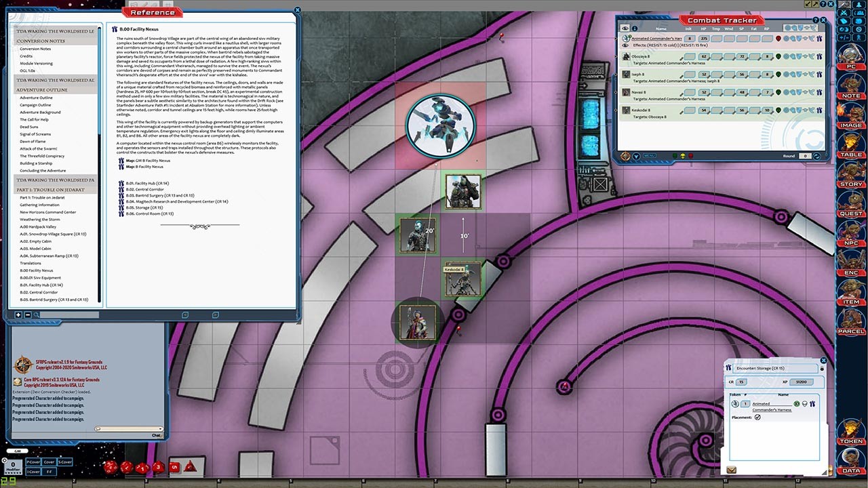Expand all reference index sections

pyautogui.click(x=18, y=314)
